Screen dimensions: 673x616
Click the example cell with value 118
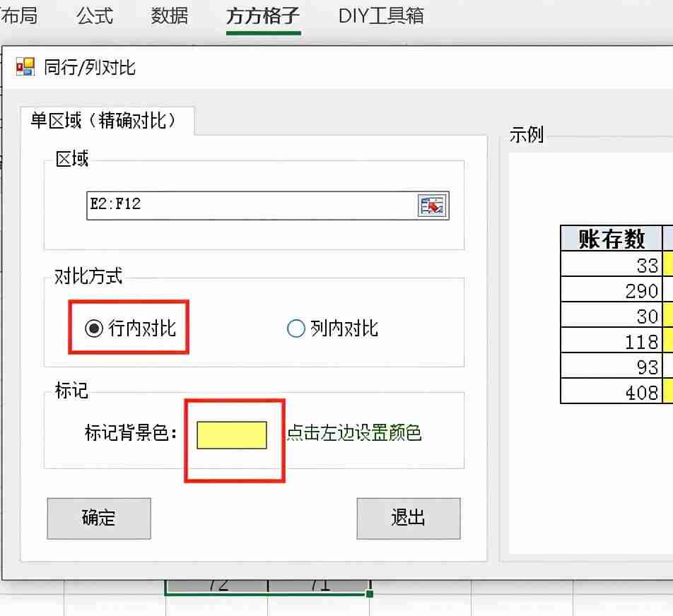coord(611,340)
